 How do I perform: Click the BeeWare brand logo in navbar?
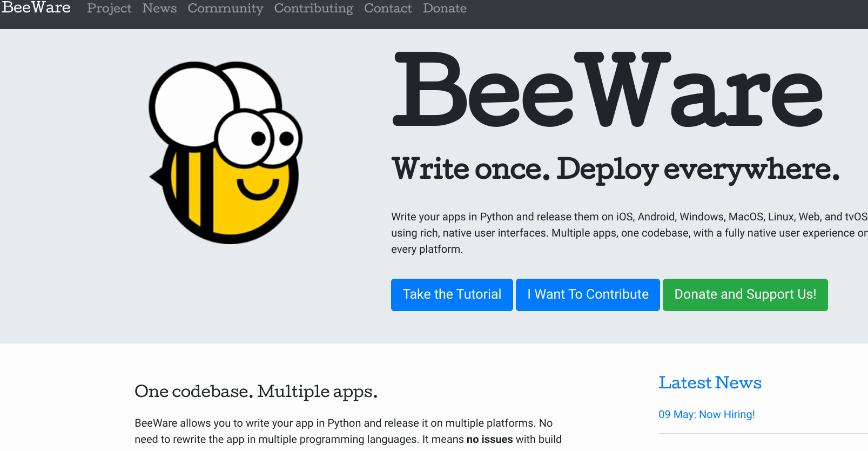(36, 8)
